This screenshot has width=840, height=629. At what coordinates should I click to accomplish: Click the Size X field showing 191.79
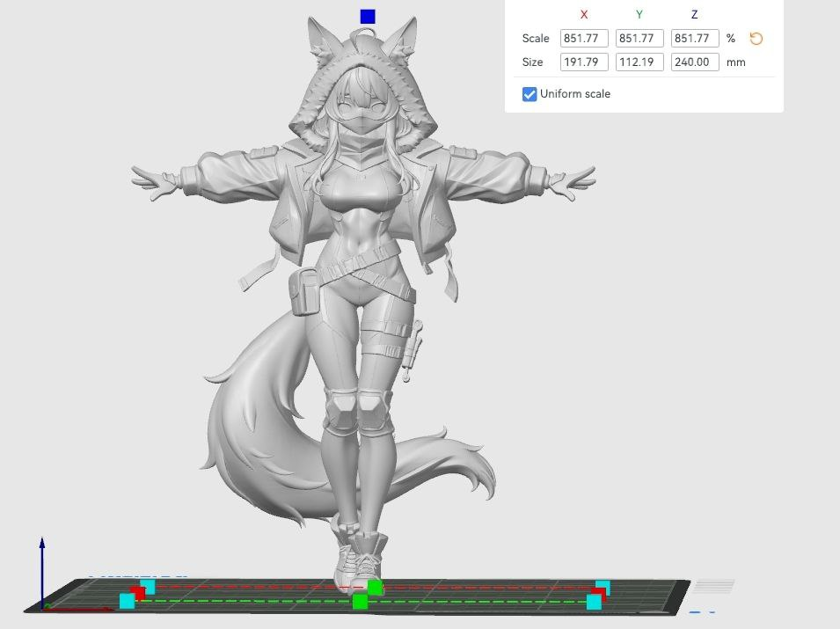[584, 62]
